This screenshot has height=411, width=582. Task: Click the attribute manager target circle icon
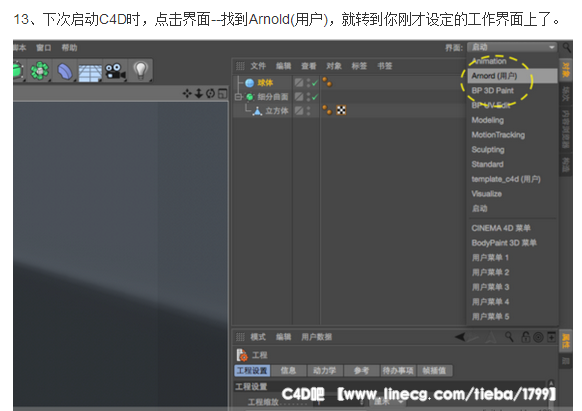click(538, 337)
